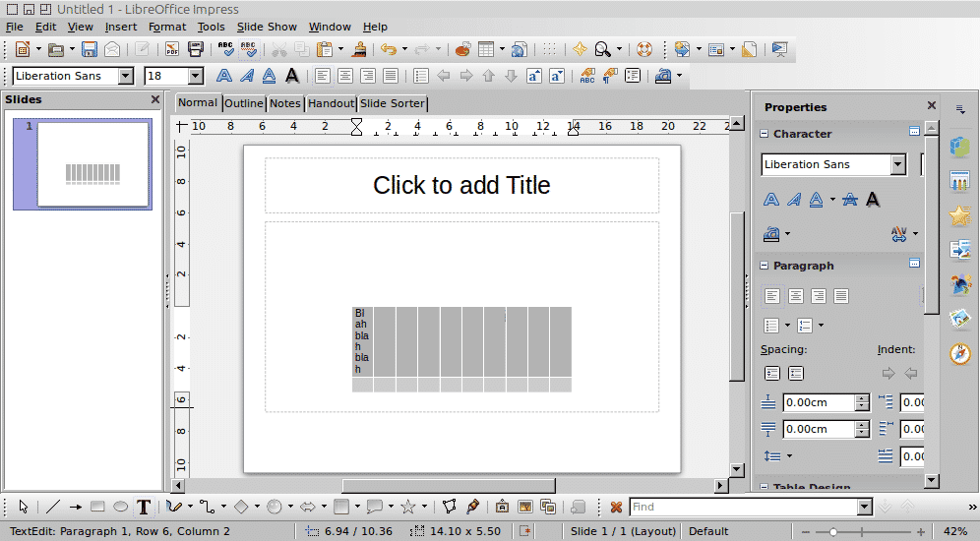Click the horizontal scrollbar thumb

[448, 485]
